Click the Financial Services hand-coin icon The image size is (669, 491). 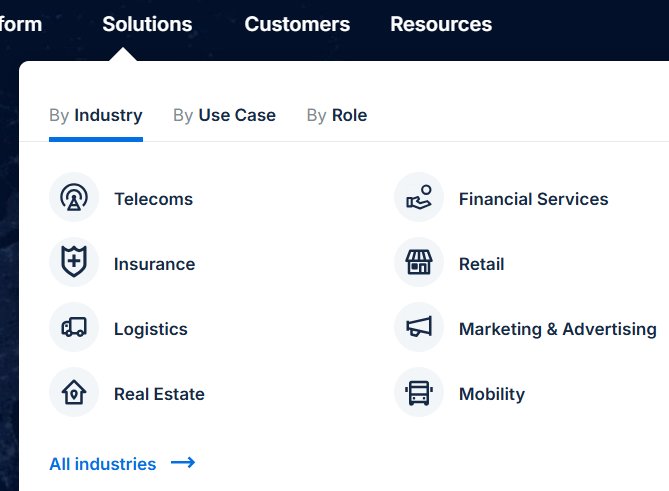click(418, 198)
